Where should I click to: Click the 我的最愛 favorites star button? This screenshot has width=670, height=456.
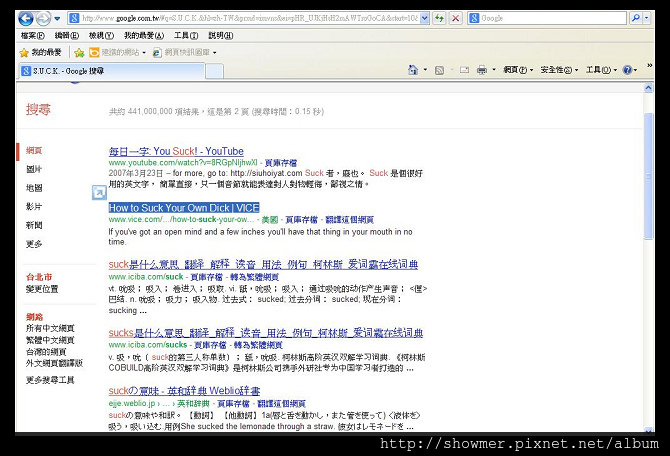point(41,52)
